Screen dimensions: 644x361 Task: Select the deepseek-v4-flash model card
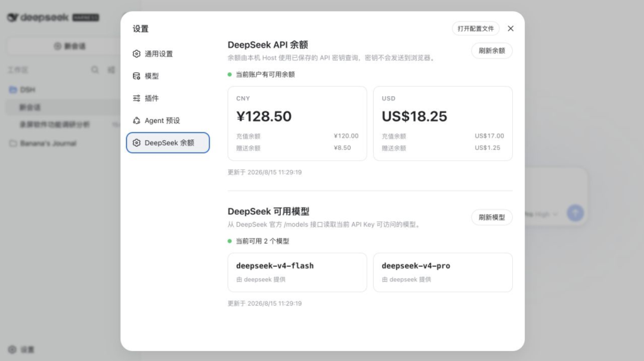point(298,272)
